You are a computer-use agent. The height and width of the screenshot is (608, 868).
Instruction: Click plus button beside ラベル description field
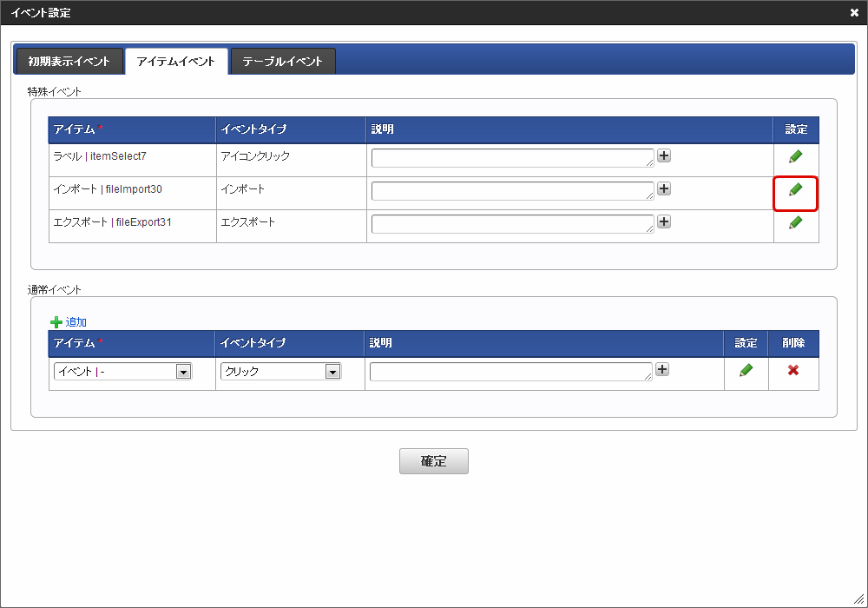[664, 156]
